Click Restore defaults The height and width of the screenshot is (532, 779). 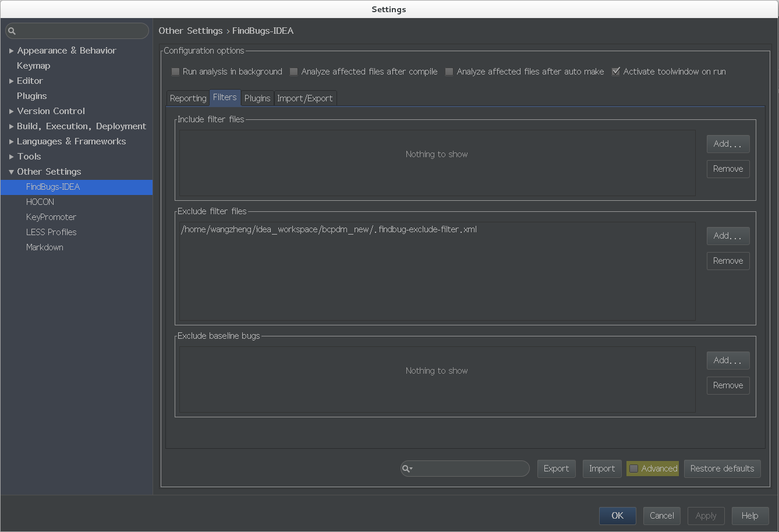722,469
